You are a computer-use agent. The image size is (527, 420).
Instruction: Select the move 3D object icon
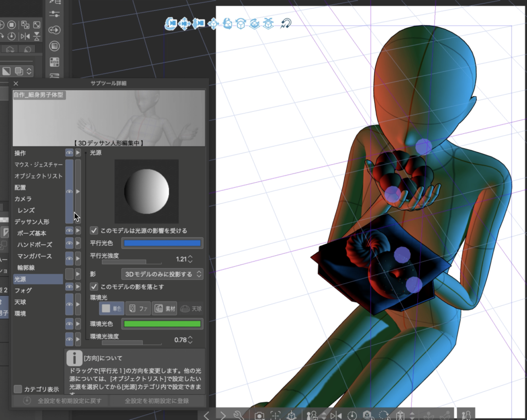(213, 23)
